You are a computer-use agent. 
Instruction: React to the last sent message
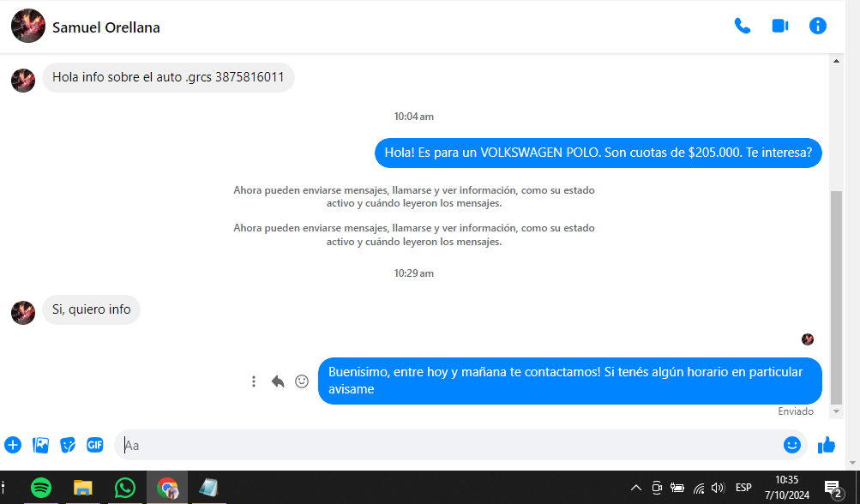coord(302,381)
